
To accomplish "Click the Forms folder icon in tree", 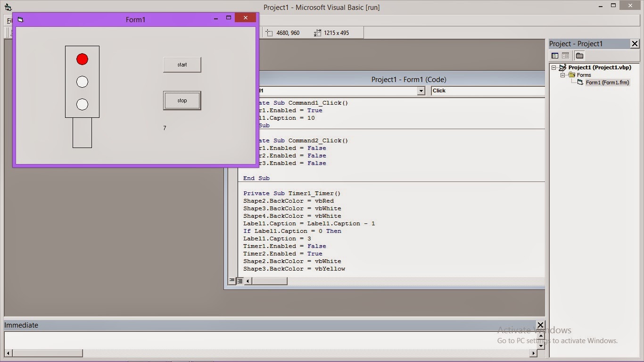I will tap(571, 75).
